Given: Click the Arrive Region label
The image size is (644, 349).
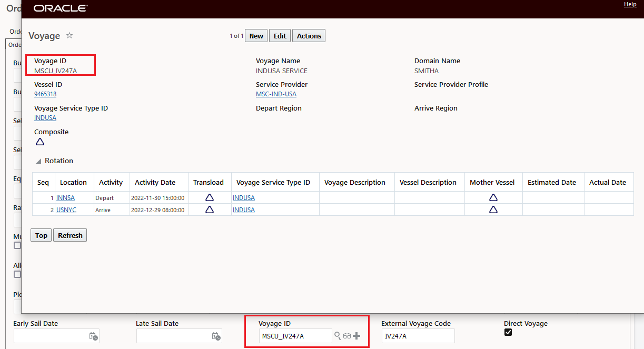Looking at the screenshot, I should [436, 108].
